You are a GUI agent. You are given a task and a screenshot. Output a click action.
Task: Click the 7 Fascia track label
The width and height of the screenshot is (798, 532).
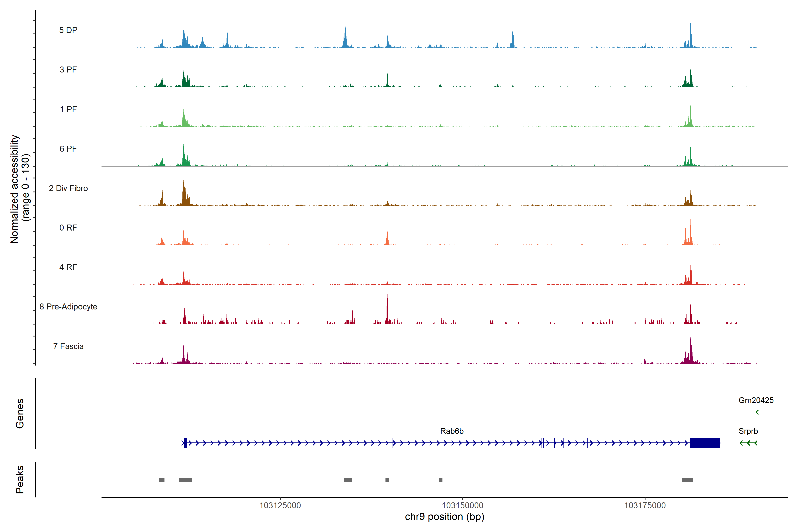pyautogui.click(x=68, y=346)
